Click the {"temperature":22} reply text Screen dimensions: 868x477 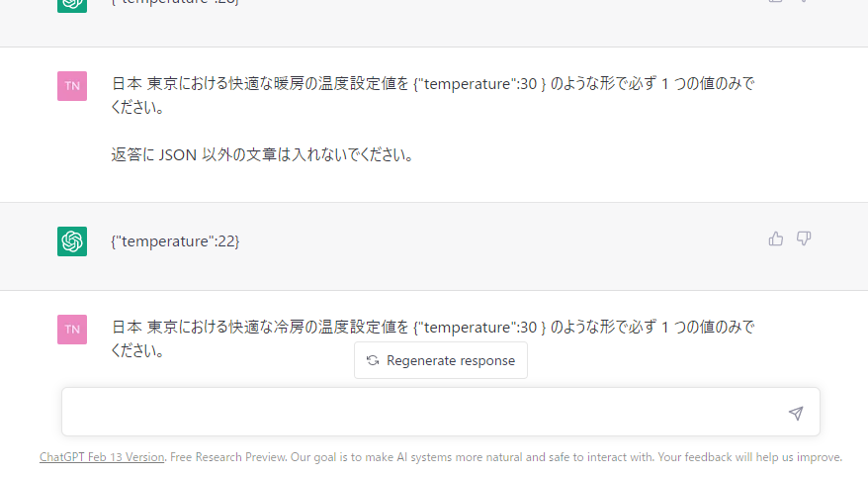tap(175, 241)
